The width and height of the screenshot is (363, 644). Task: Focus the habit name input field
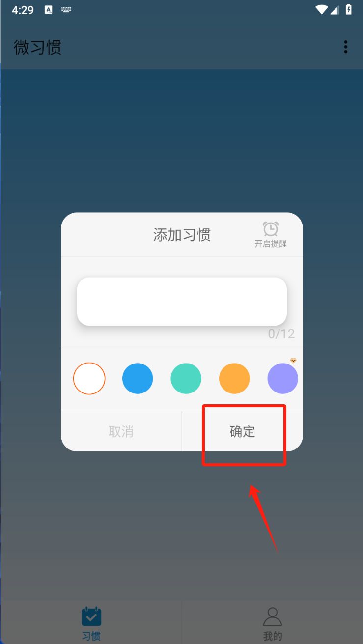point(182,301)
